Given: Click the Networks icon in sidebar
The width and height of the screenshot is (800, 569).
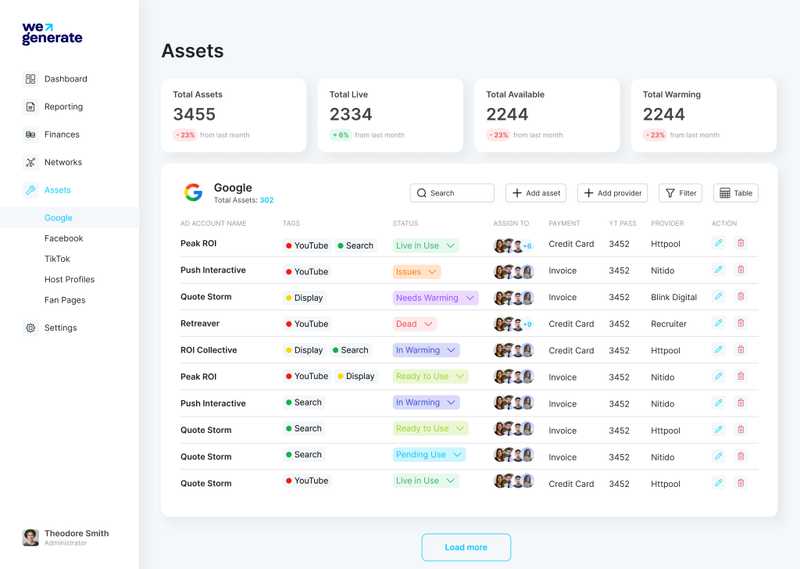Looking at the screenshot, I should coord(30,162).
